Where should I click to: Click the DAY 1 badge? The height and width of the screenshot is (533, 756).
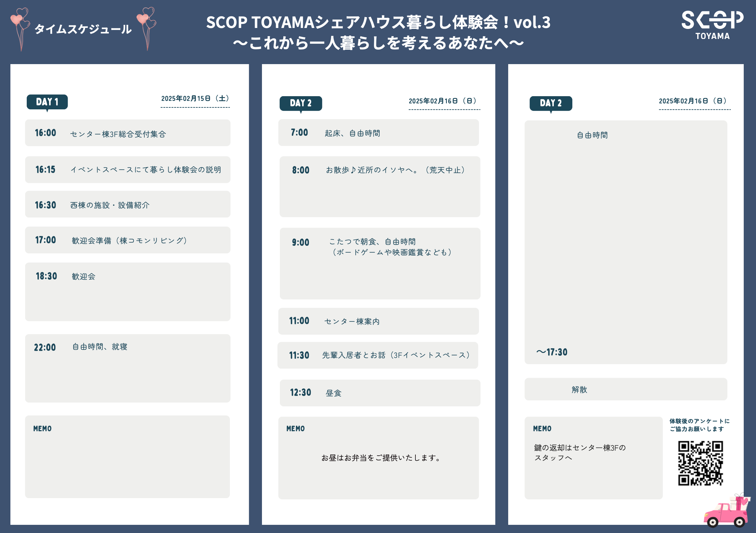click(x=47, y=102)
